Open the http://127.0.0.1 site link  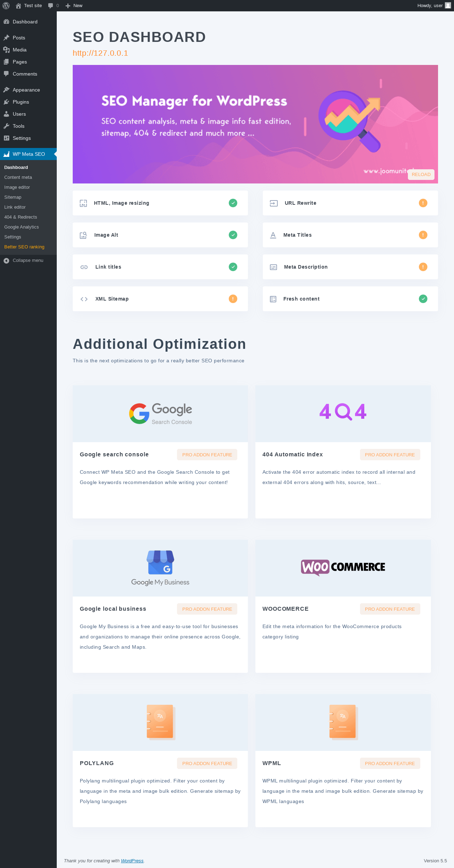coord(100,53)
